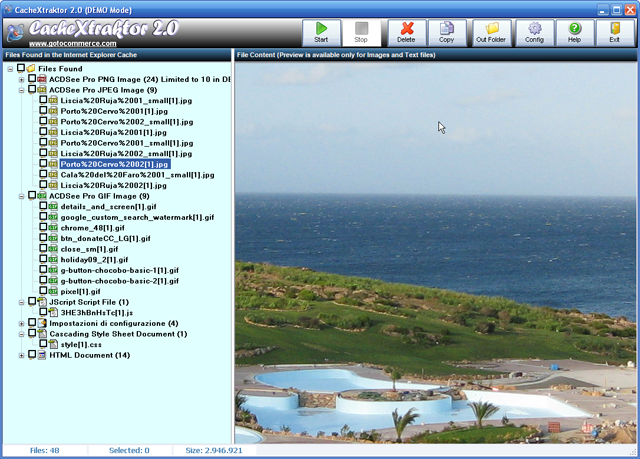
Task: Click file icon of chrome_48[1].gif
Action: click(53, 228)
